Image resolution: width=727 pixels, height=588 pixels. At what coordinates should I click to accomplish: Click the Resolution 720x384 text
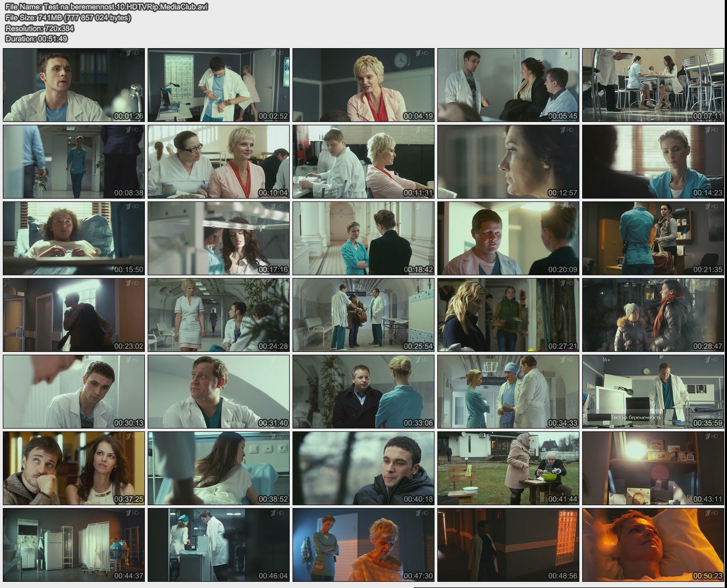[x=40, y=28]
